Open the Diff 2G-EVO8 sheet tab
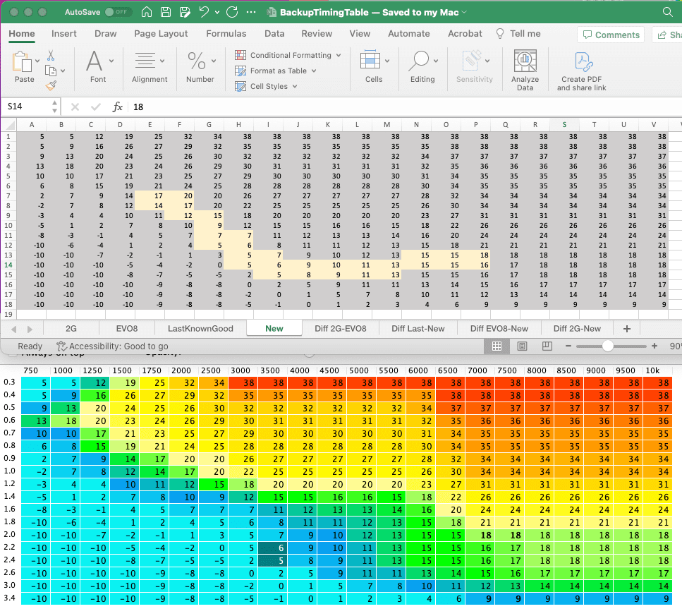Screen dimensions: 682x616 (341, 328)
